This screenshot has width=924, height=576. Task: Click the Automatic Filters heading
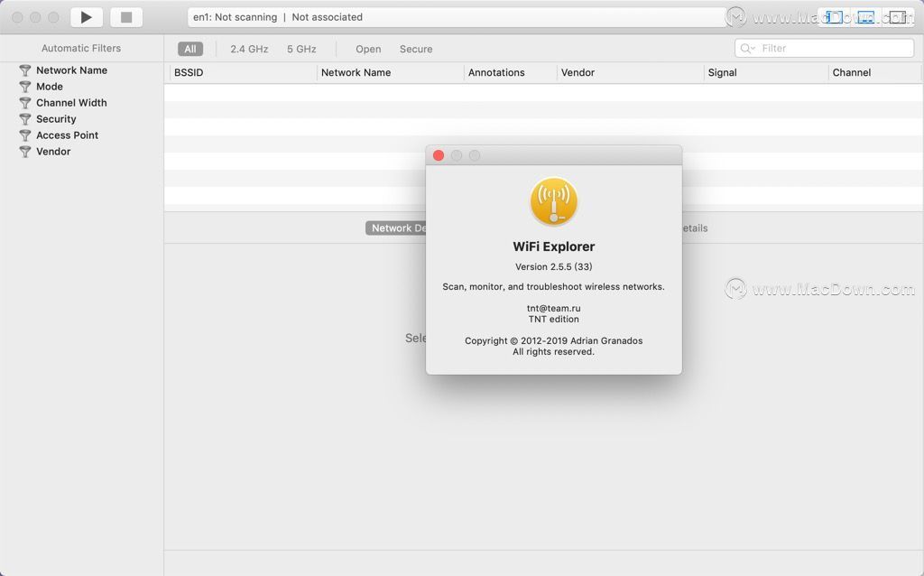(81, 49)
